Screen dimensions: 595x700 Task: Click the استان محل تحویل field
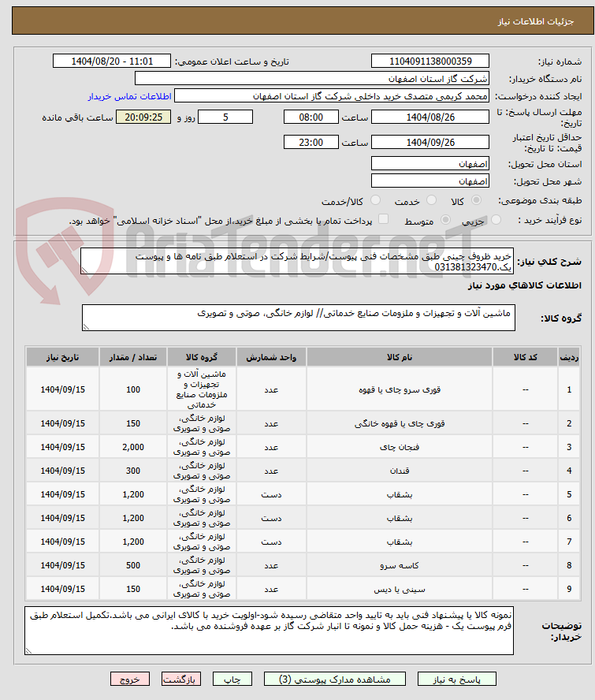point(430,163)
